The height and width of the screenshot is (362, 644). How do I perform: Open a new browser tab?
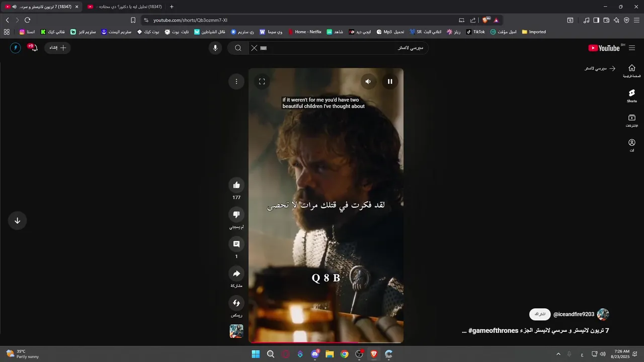tap(172, 7)
